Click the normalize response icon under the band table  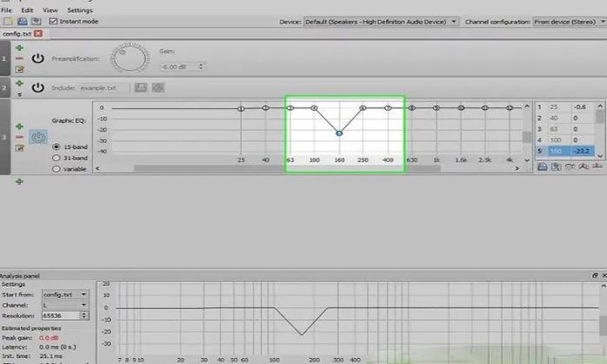pos(584,166)
